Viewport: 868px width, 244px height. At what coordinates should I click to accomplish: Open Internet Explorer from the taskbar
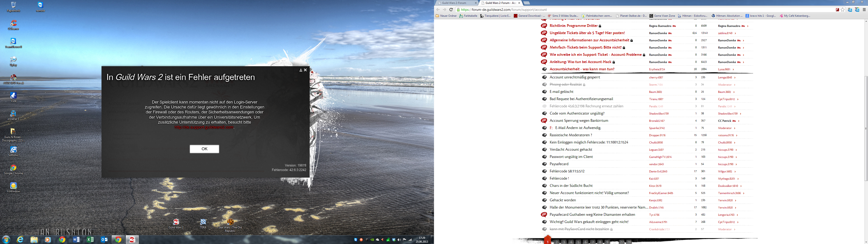[x=20, y=240]
